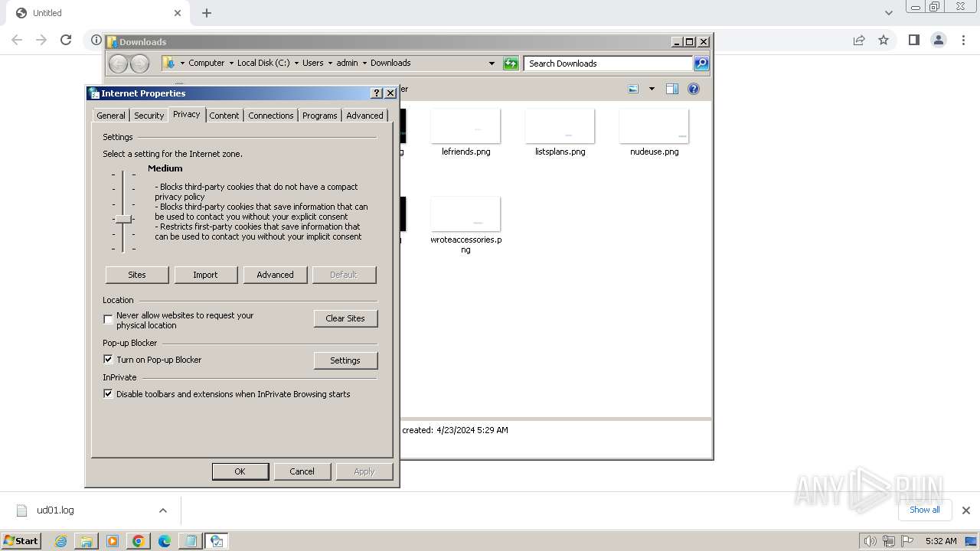Image resolution: width=980 pixels, height=551 pixels.
Task: Switch to the Programs tab
Action: pyautogui.click(x=319, y=116)
